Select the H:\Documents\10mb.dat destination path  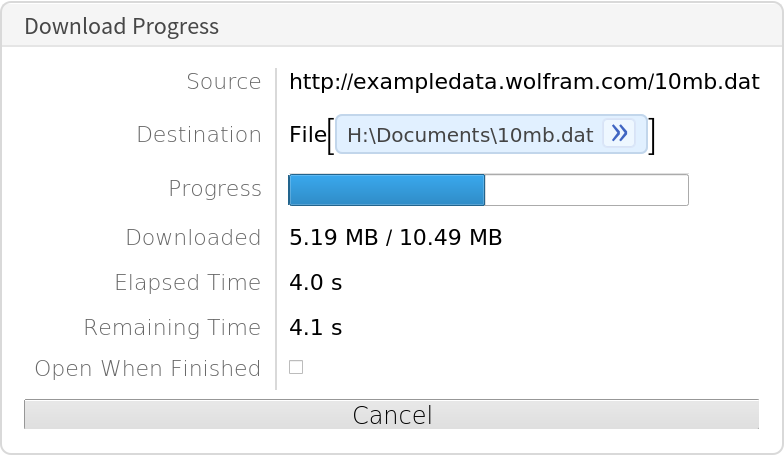tap(470, 135)
